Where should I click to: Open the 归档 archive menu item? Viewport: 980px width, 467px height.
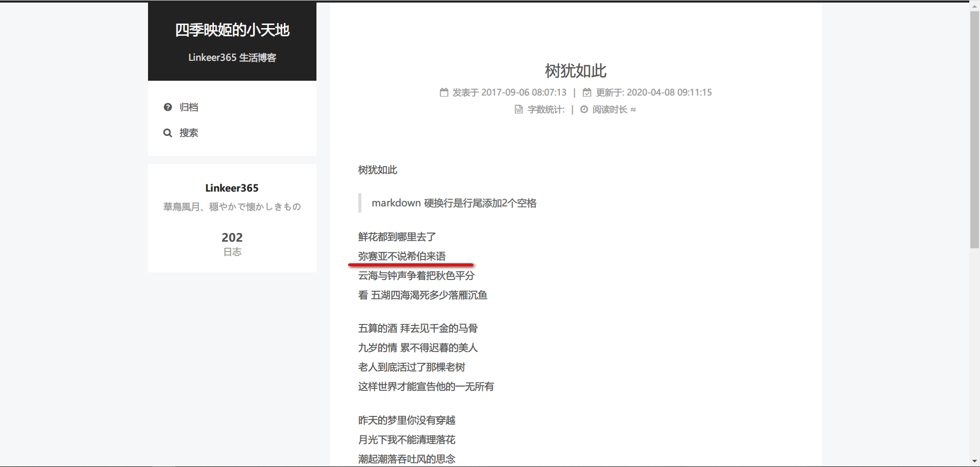tap(188, 107)
